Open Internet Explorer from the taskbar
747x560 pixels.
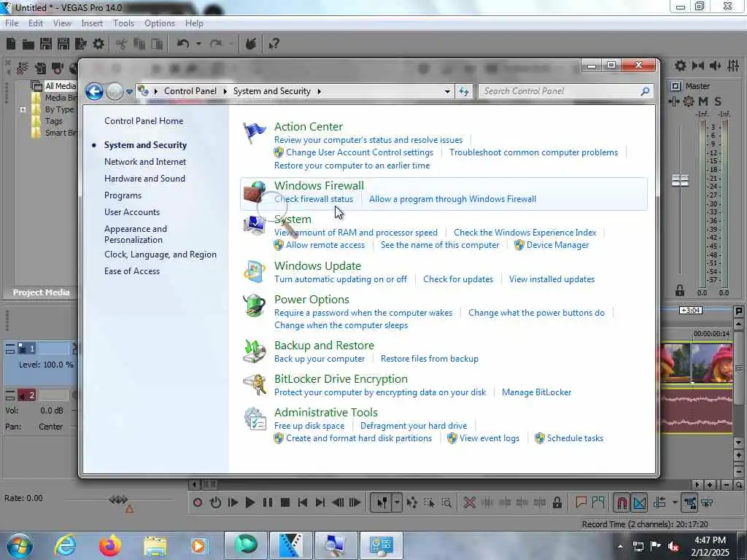click(x=65, y=545)
